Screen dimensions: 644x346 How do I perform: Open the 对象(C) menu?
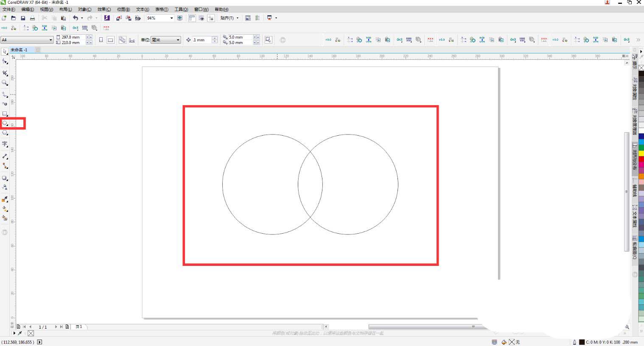click(84, 9)
